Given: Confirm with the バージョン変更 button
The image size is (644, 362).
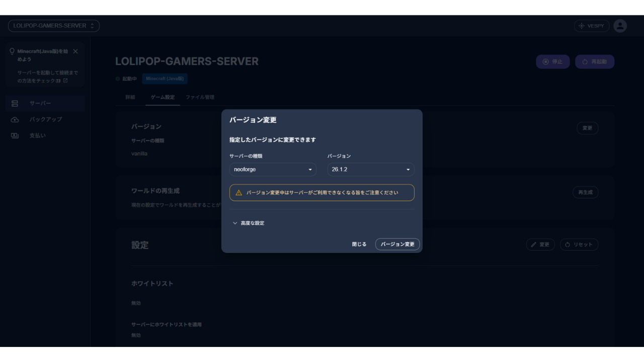Looking at the screenshot, I should click(397, 244).
